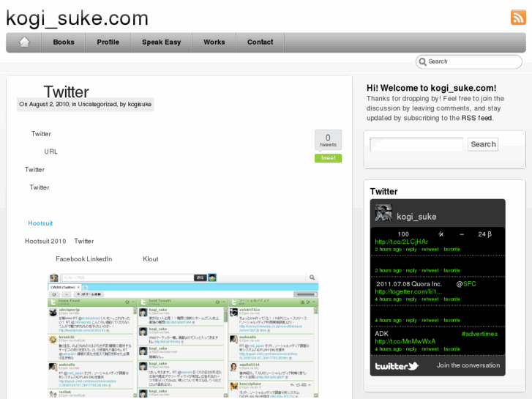The image size is (532, 399).
Task: Click favorite under the 2LCjHAr tweet
Action: [x=452, y=249]
